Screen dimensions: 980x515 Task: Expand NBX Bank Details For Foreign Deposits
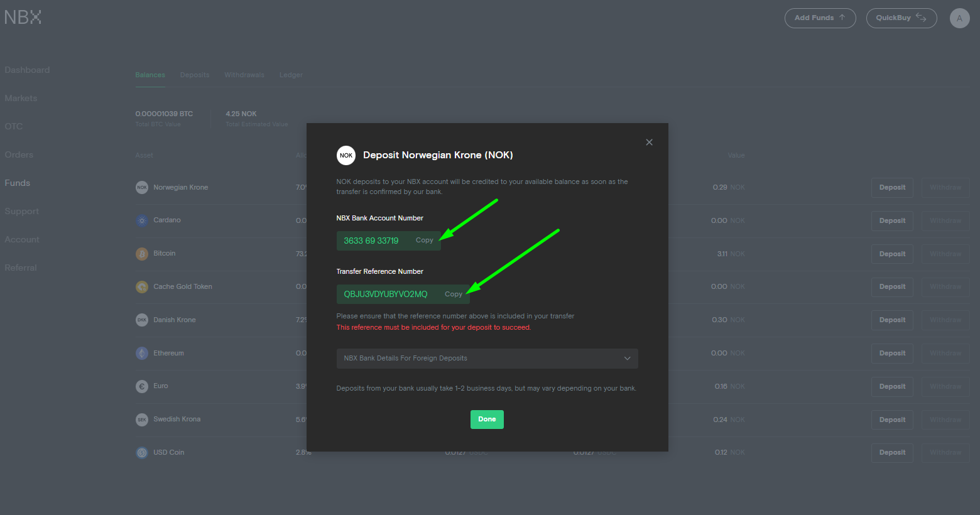point(487,359)
